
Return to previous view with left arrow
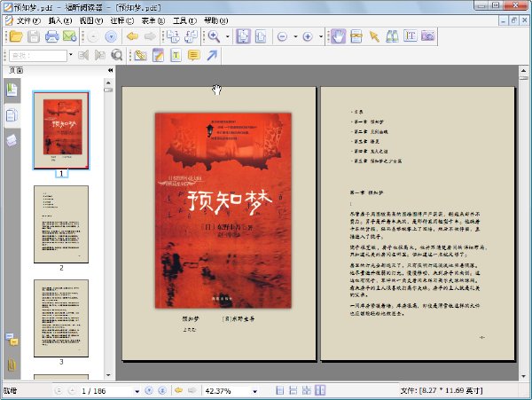[132, 36]
